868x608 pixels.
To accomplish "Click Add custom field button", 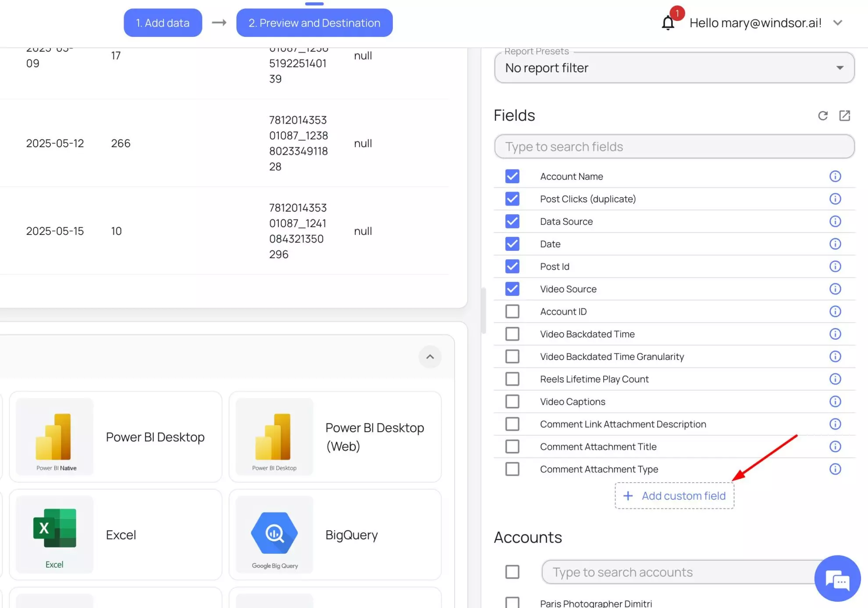I will 674,496.
